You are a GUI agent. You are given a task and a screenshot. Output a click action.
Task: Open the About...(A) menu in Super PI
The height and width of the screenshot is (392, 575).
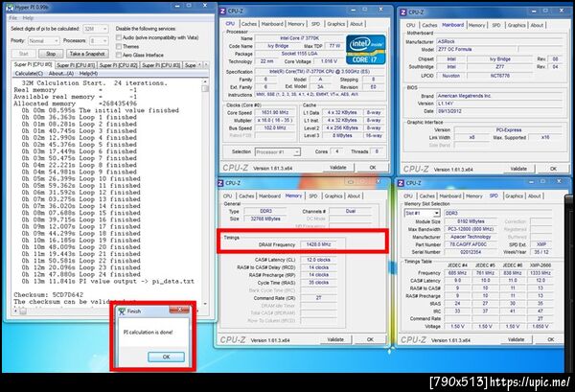[61, 74]
